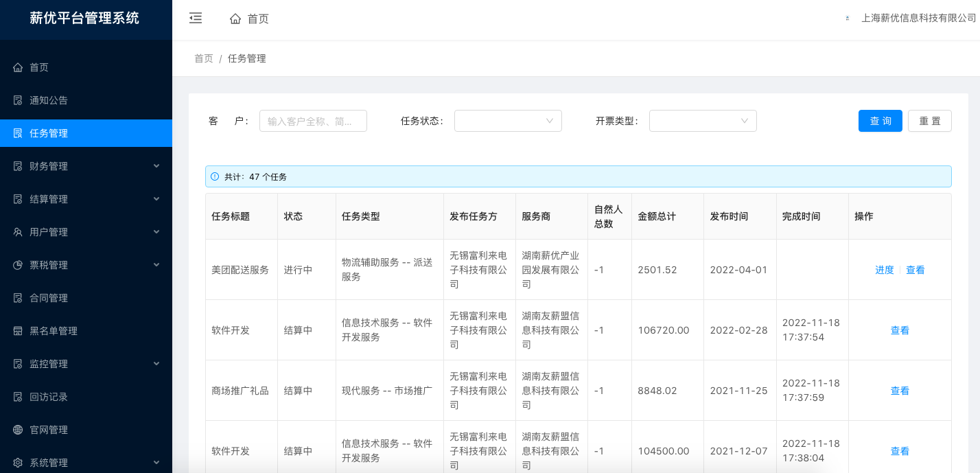Click the home icon in top header
The image size is (980, 473).
coord(235,19)
